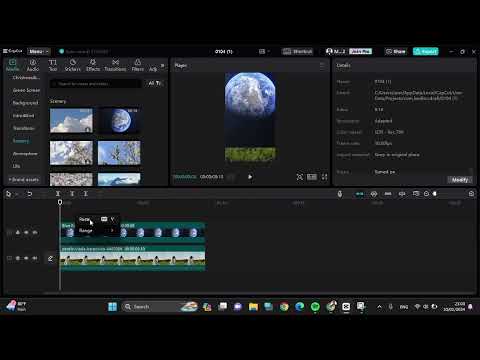The image size is (480, 360).
Task: Click the Join Pro badge
Action: 360,51
